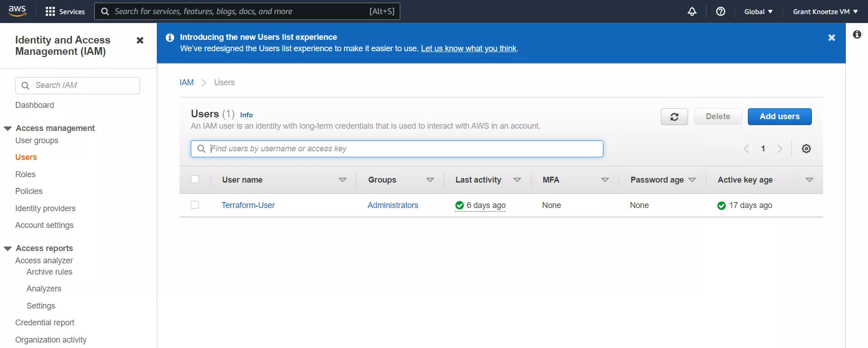Tick the Terraform-User row checkbox

click(195, 205)
